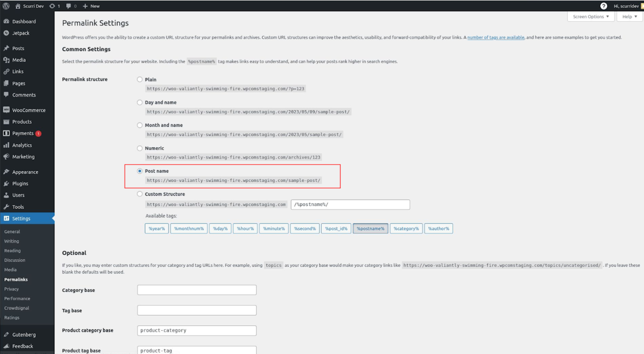This screenshot has height=354, width=644.
Task: Open the Crowdsignal settings submenu item
Action: click(x=17, y=308)
